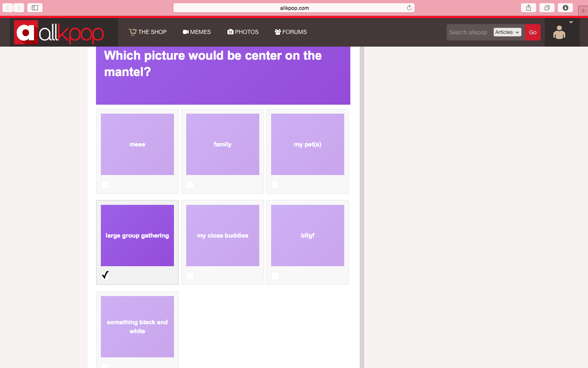Click the allkpop logo
The height and width of the screenshot is (368, 588).
[x=59, y=32]
